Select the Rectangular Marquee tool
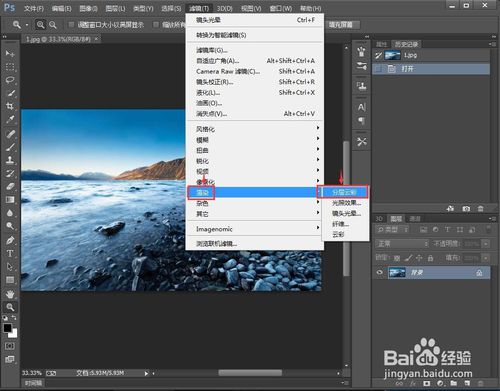This screenshot has width=500, height=391. 10,67
